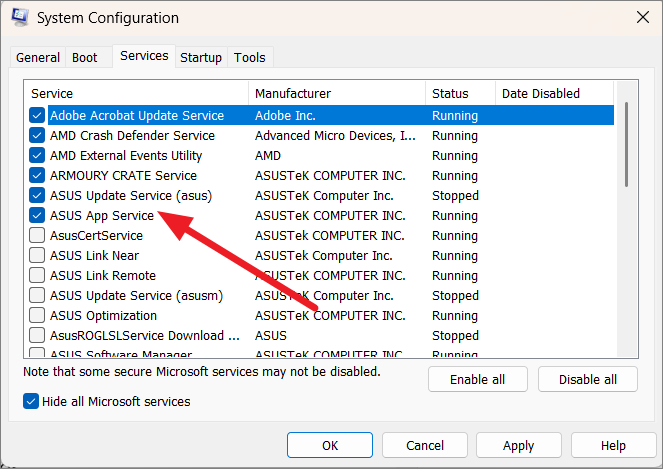Check the ASUS Optimization checkbox

tap(37, 315)
